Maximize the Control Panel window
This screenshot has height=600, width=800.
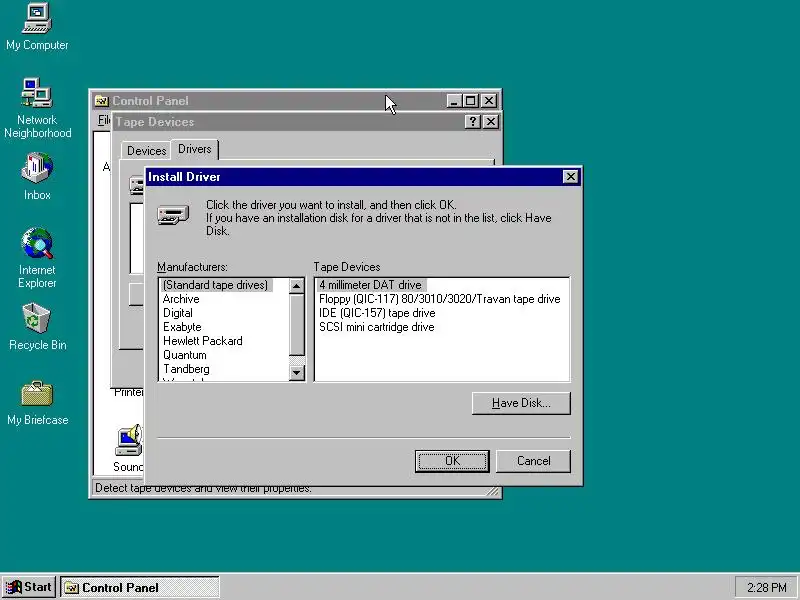tap(471, 101)
